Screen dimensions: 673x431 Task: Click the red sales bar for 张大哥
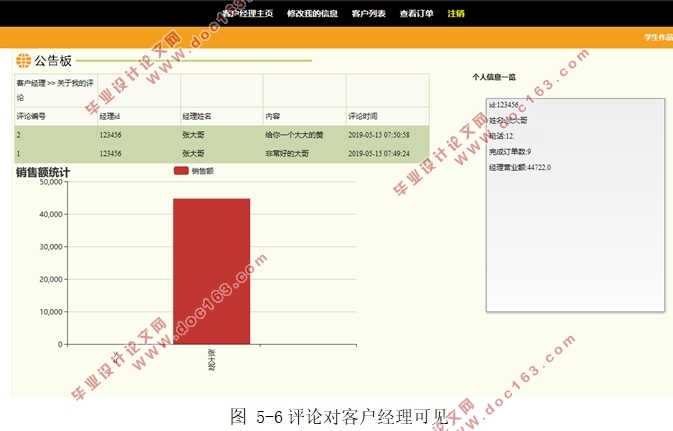pos(212,271)
